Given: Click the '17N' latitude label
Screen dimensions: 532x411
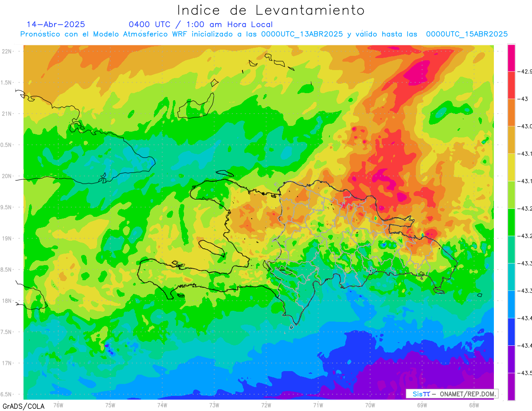Looking at the screenshot, I should pyautogui.click(x=7, y=363).
